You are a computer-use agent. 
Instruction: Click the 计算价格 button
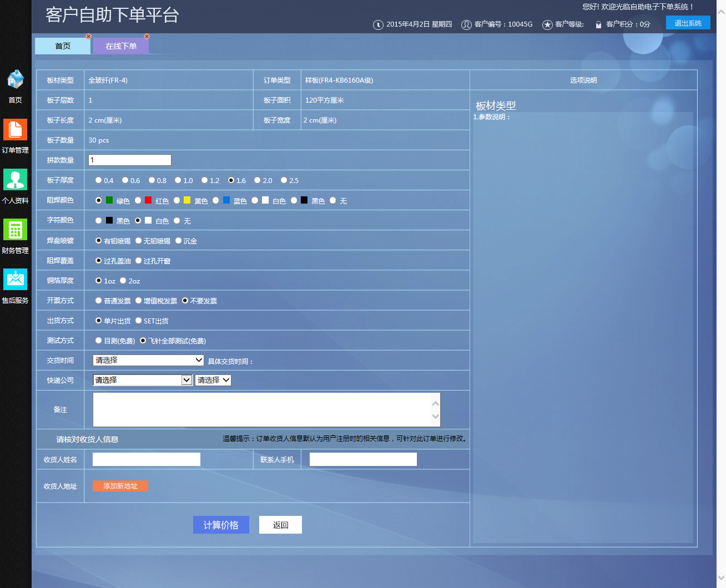pyautogui.click(x=221, y=525)
